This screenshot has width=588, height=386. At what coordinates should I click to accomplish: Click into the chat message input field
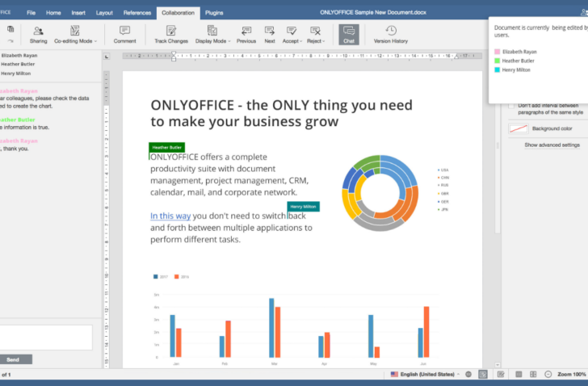(x=46, y=338)
